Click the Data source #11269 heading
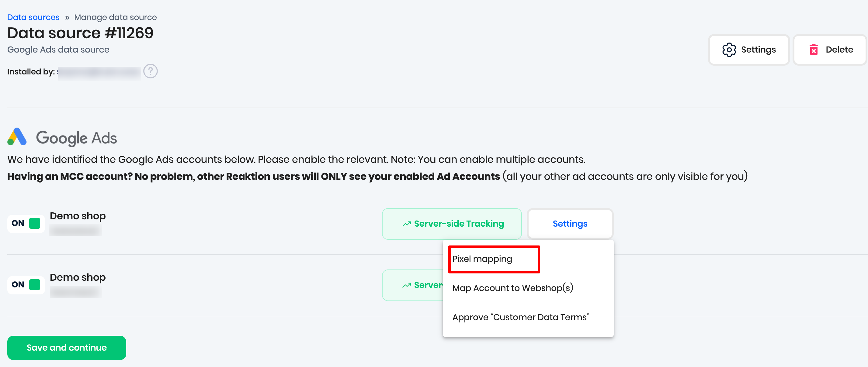The height and width of the screenshot is (367, 868). (80, 33)
